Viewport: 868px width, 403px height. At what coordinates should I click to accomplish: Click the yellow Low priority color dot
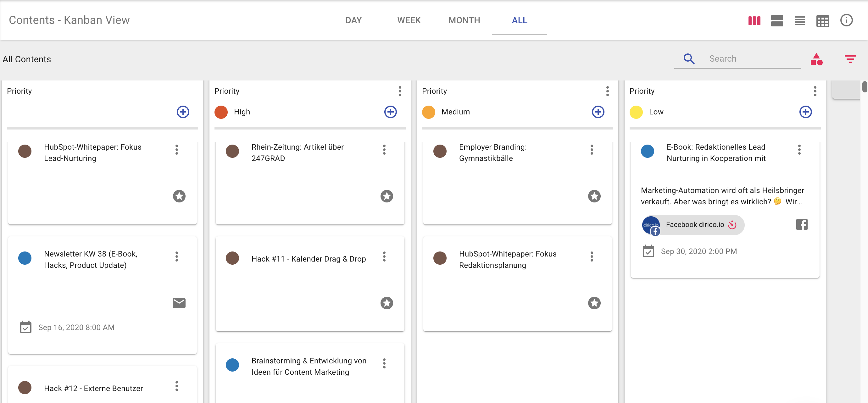(636, 112)
